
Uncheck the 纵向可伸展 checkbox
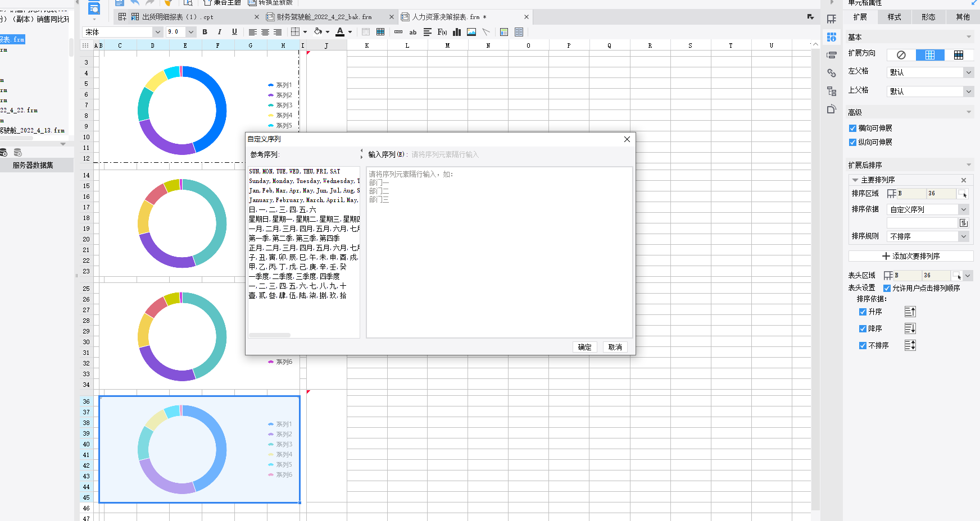[x=853, y=143]
